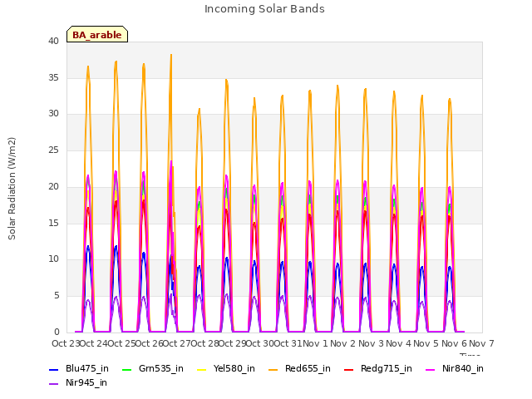The width and height of the screenshot is (532, 399).
Task: Click the 35 y-axis tick label
Action: [x=53, y=77]
